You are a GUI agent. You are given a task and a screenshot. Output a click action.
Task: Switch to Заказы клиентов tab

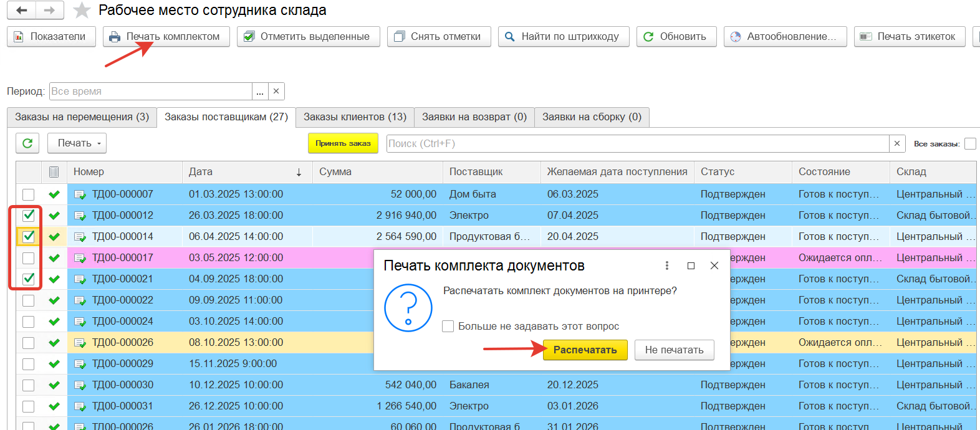click(x=355, y=117)
